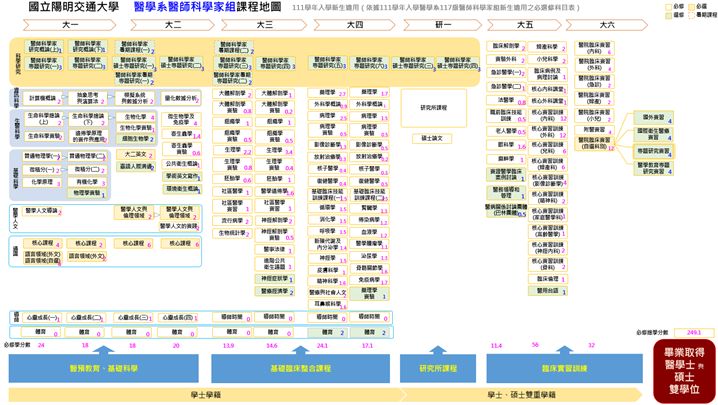
Task: Click the 大五 year arrow header
Action: tap(524, 25)
